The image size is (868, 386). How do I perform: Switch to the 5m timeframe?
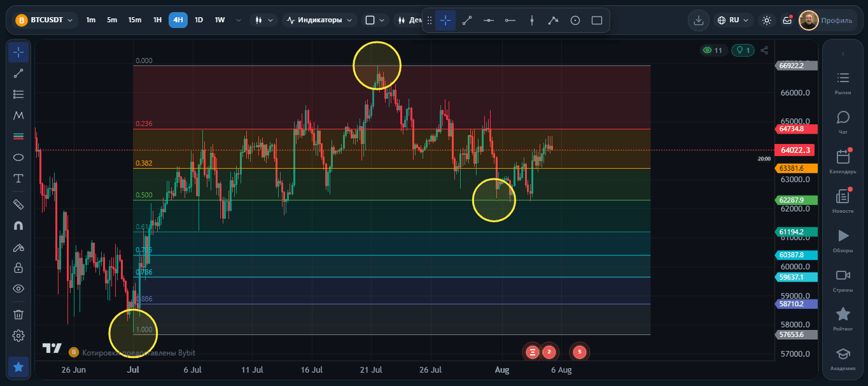point(112,20)
